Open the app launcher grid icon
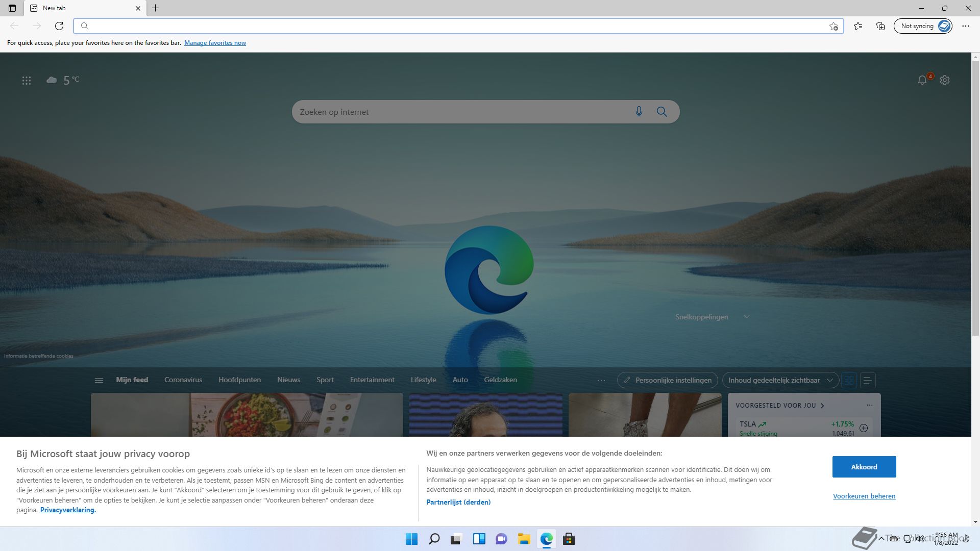Viewport: 980px width, 551px height. [x=27, y=80]
